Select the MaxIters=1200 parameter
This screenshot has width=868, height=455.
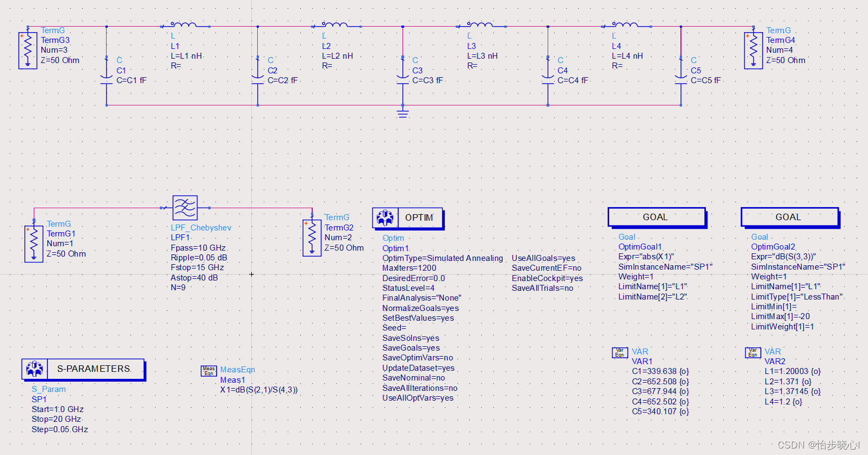click(x=410, y=268)
